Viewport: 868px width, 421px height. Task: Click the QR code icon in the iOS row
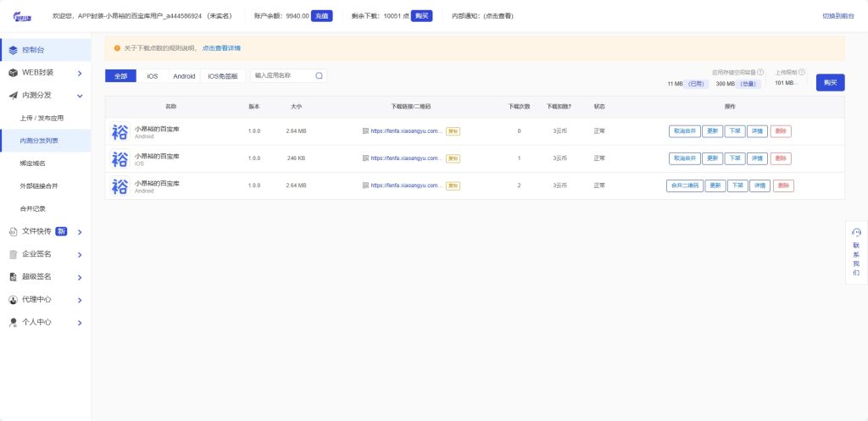click(x=365, y=158)
